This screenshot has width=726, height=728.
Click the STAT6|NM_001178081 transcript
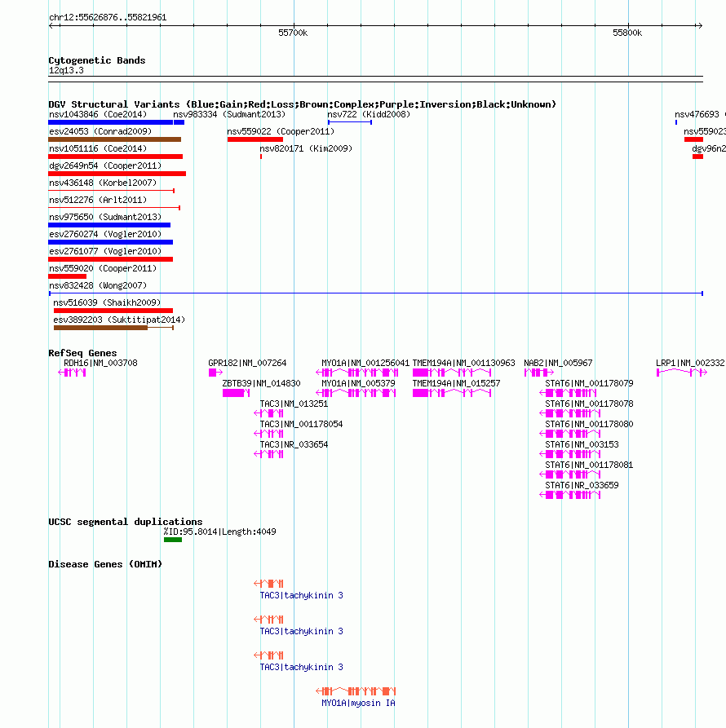click(570, 474)
